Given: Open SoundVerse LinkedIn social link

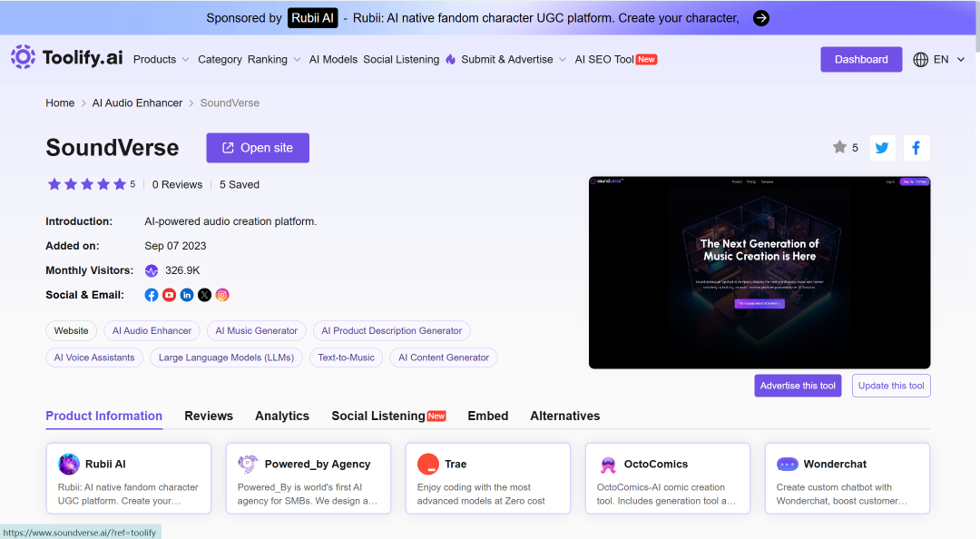Looking at the screenshot, I should (x=187, y=295).
